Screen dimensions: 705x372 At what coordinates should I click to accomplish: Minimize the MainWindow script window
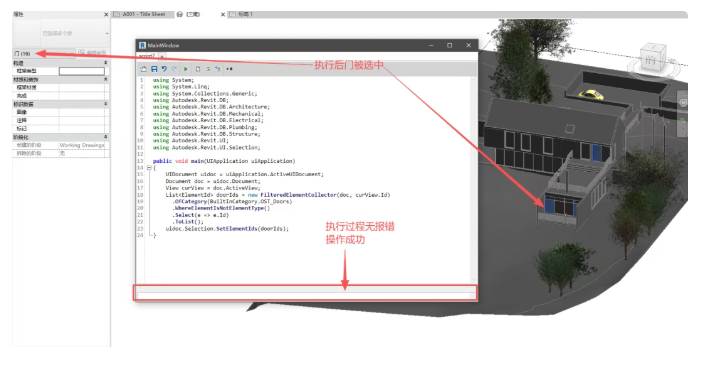point(431,45)
